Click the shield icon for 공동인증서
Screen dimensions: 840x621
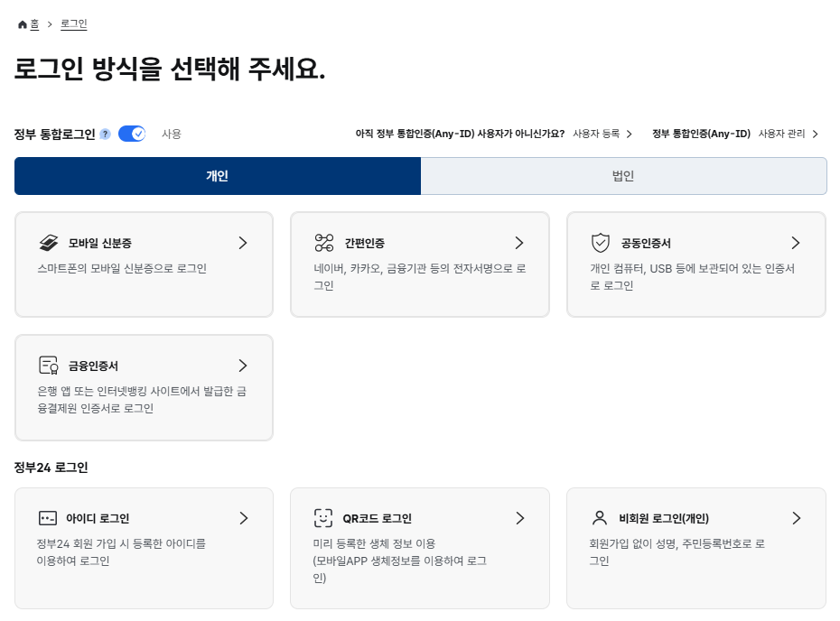click(601, 243)
